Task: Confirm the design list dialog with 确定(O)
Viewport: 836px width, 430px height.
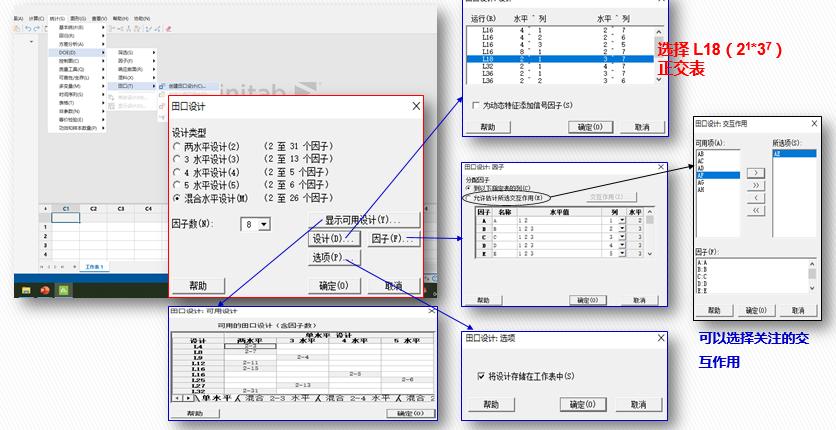Action: tap(590, 127)
